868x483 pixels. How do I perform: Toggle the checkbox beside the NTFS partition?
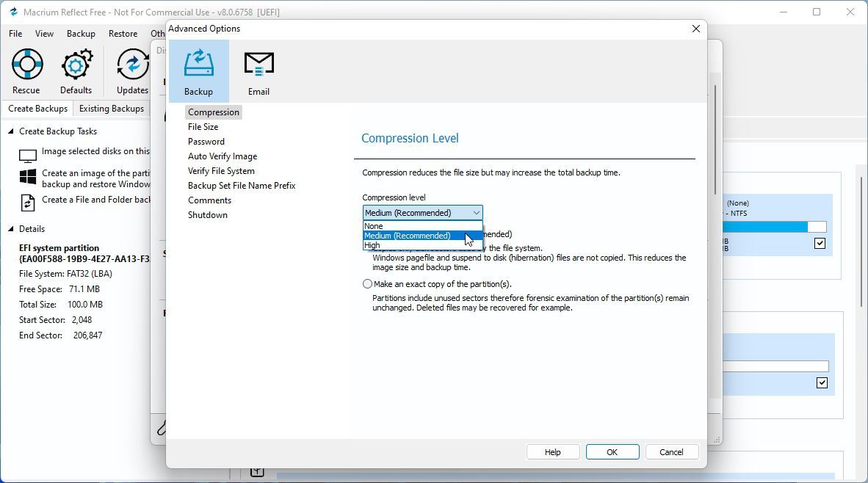coord(820,244)
